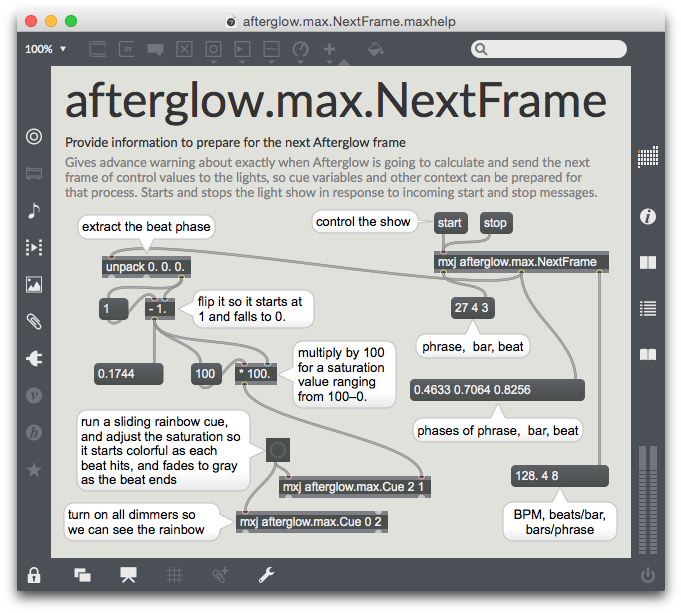Image resolution: width=681 pixels, height=613 pixels.
Task: Open the sequence/play browser icon
Action: coord(34,248)
